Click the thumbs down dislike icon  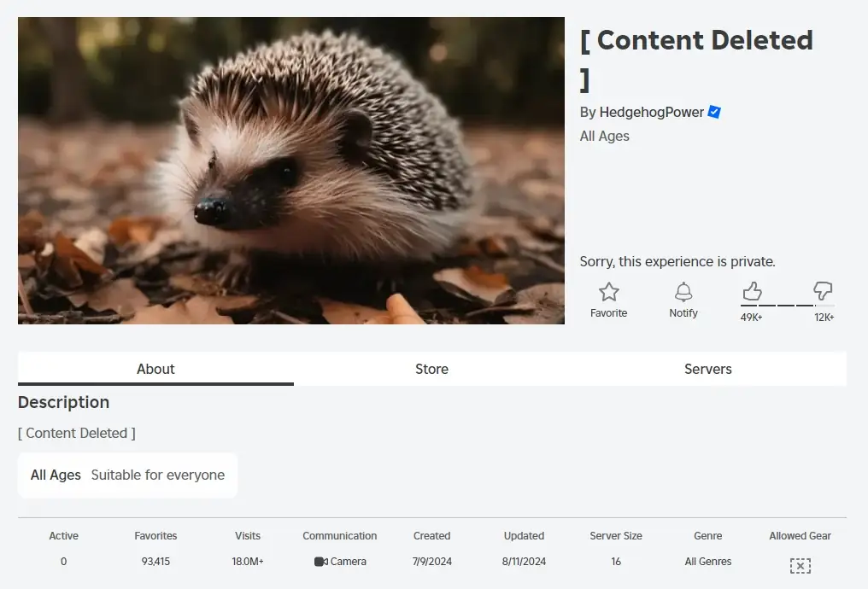(823, 291)
